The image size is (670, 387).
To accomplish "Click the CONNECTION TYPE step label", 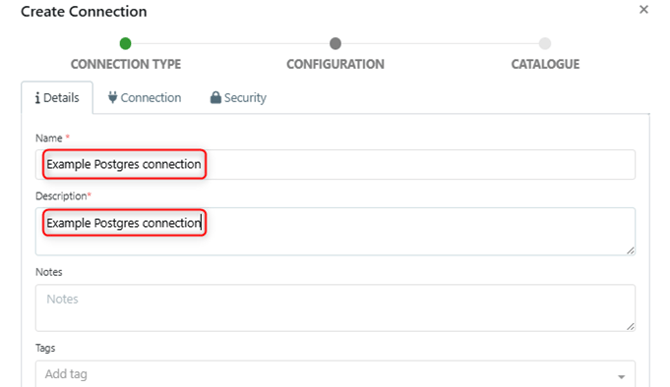I will coord(126,64).
